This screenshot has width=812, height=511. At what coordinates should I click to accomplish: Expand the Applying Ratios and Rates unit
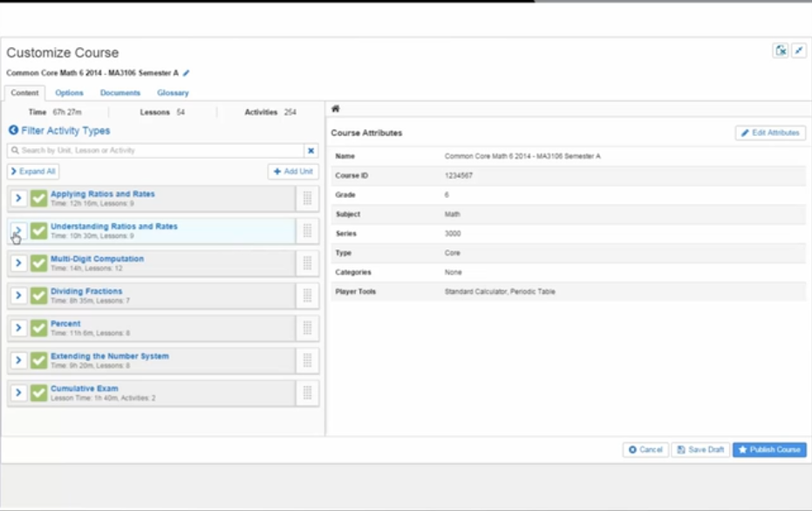(18, 198)
